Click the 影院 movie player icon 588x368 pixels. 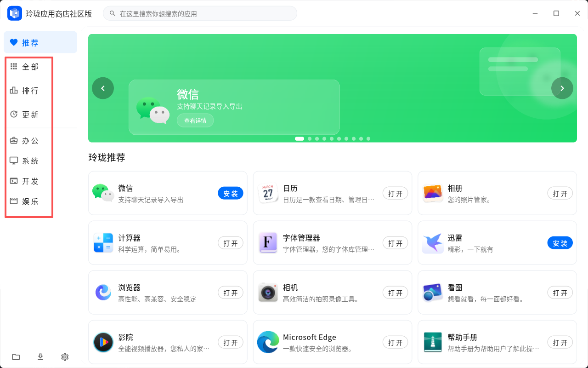pyautogui.click(x=103, y=342)
